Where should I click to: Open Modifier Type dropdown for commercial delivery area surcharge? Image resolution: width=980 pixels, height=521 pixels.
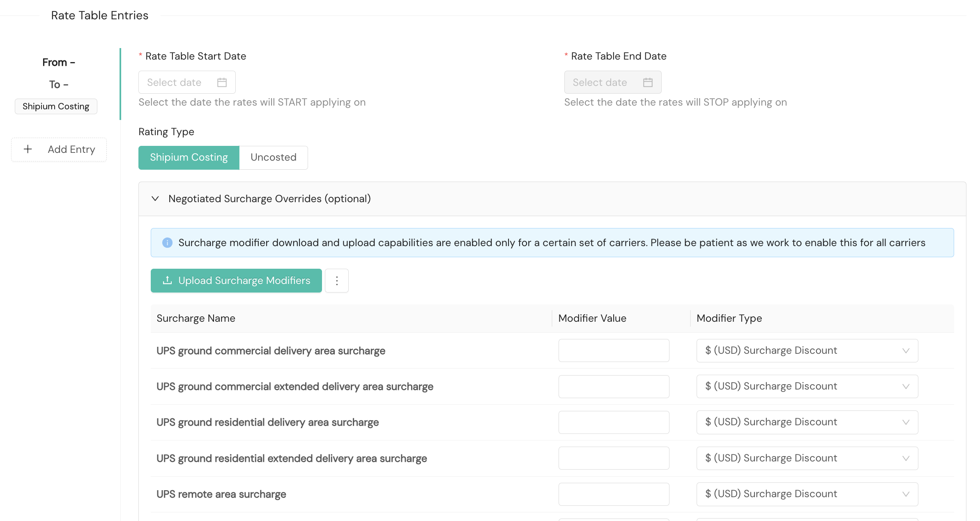pos(807,350)
